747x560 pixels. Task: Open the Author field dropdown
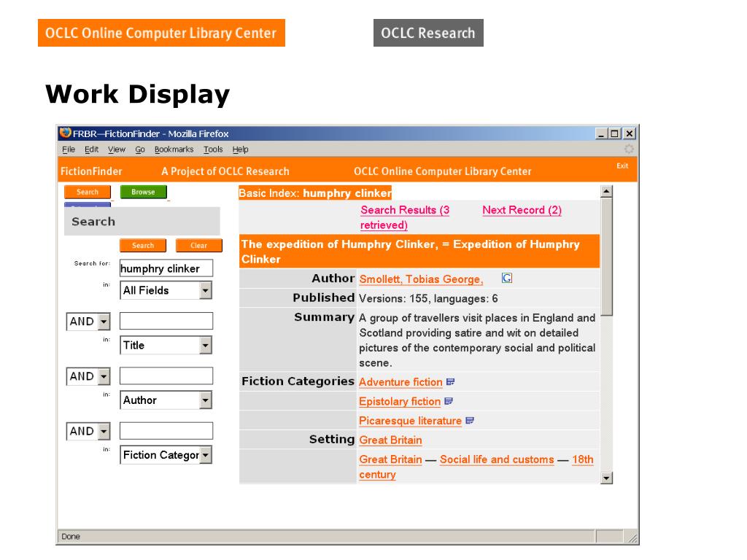[166, 400]
